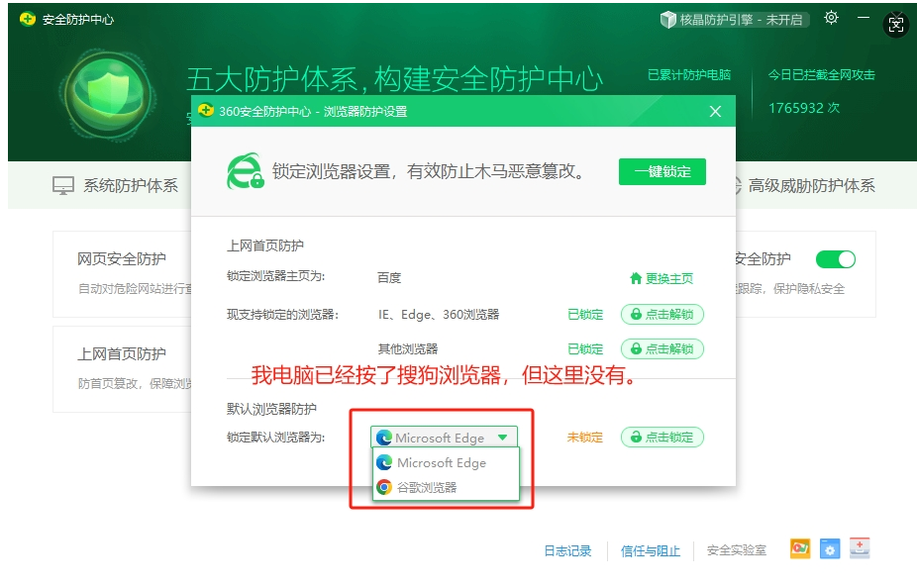Click the 一键锁定 button

[x=662, y=171]
